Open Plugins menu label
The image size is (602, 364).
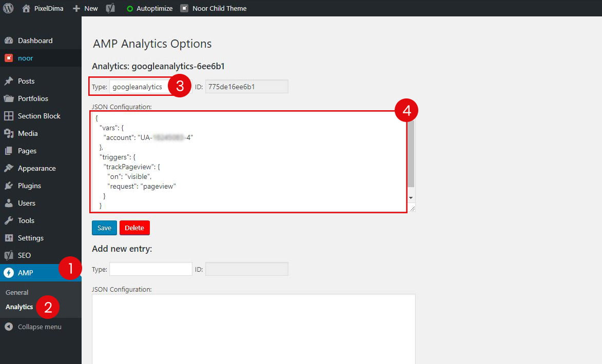(29, 186)
